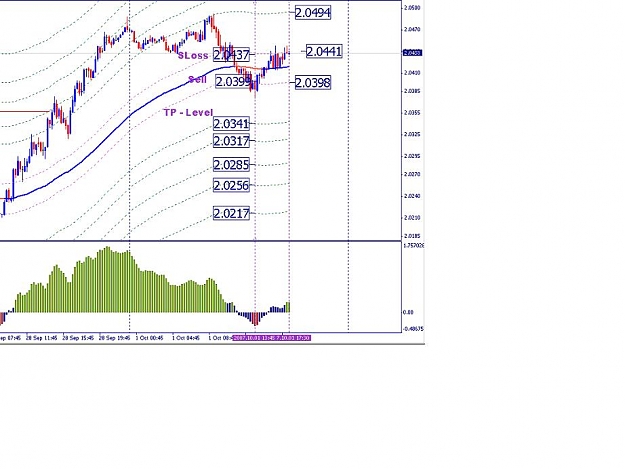Screen dimensions: 625x469
Task: Click the 2.0355 value on price axis
Action: coord(412,113)
